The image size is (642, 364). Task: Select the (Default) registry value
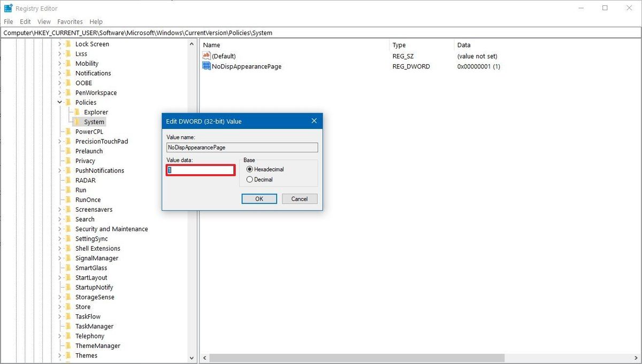pos(223,56)
